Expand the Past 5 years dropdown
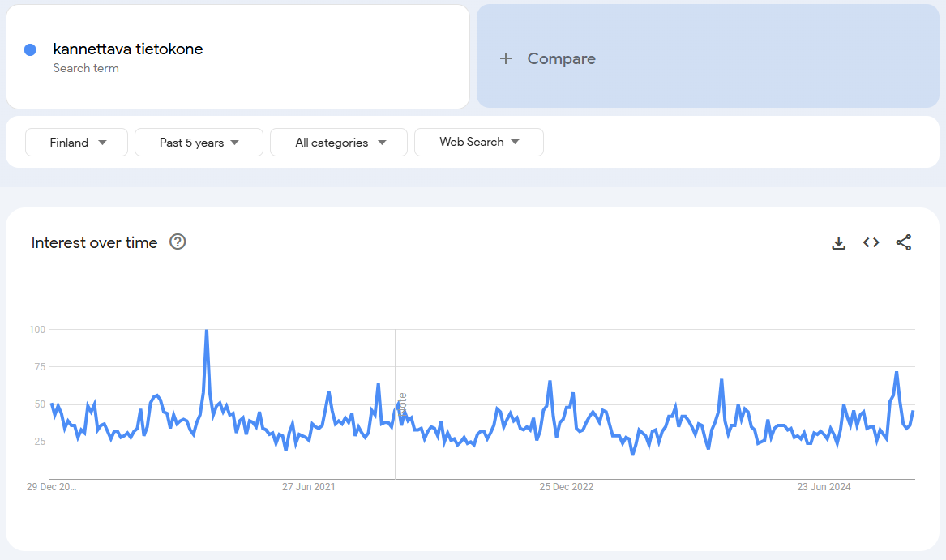The width and height of the screenshot is (946, 560). click(199, 143)
